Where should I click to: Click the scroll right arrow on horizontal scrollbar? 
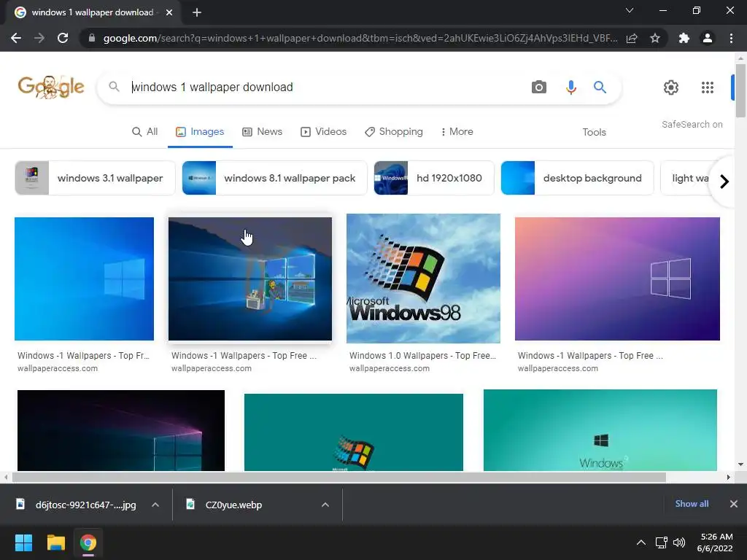point(728,477)
